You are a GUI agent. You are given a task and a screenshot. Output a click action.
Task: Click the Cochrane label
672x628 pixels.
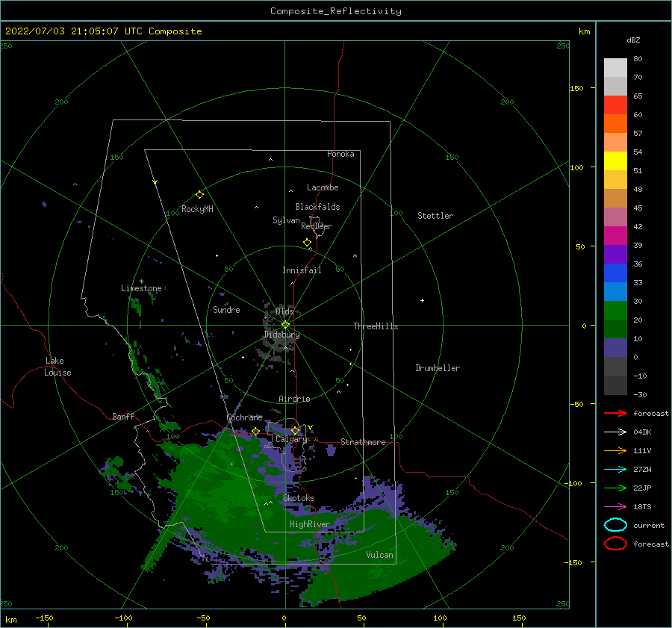[244, 417]
